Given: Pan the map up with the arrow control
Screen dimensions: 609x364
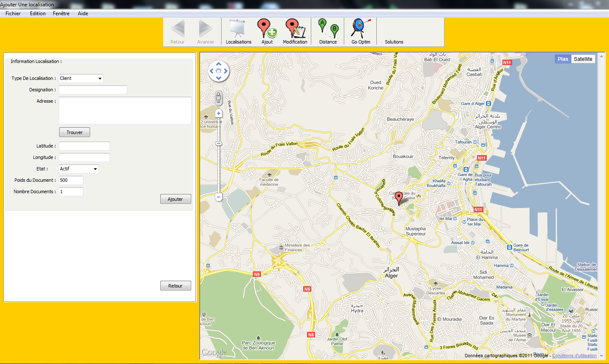Looking at the screenshot, I should click(x=219, y=64).
